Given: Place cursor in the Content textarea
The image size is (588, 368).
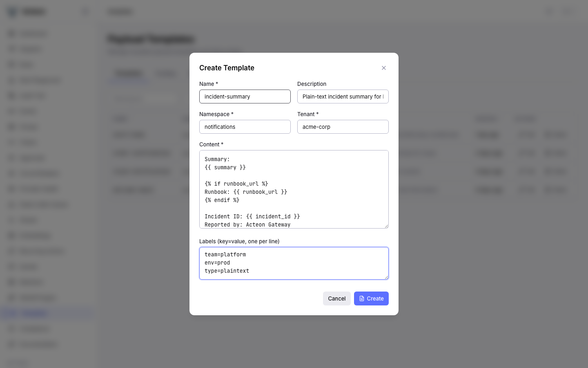Looking at the screenshot, I should coord(294,189).
